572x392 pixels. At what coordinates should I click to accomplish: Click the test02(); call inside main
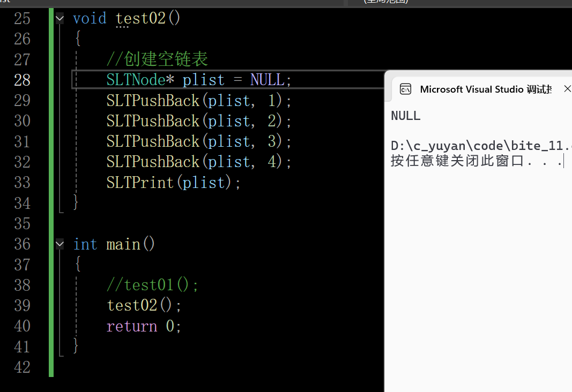coord(144,305)
